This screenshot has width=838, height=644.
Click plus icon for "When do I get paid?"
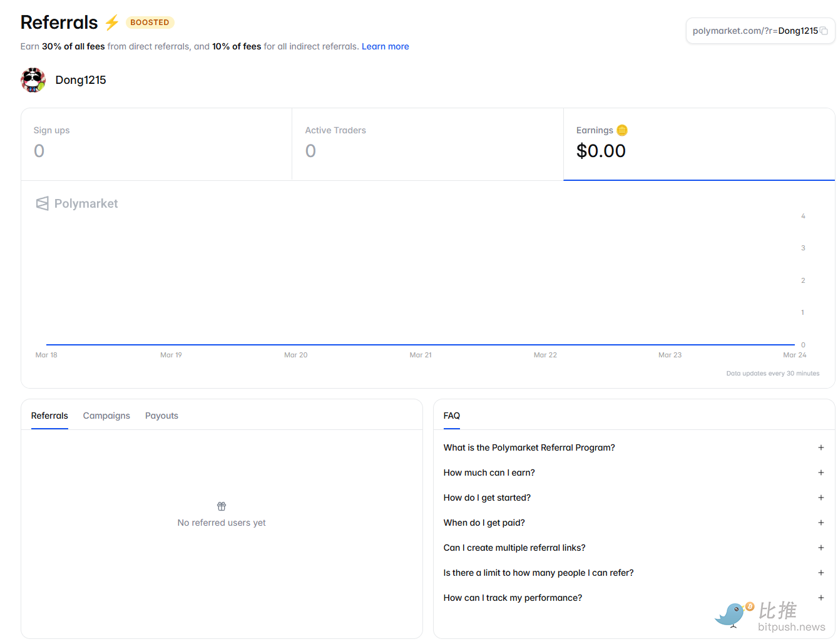[820, 523]
